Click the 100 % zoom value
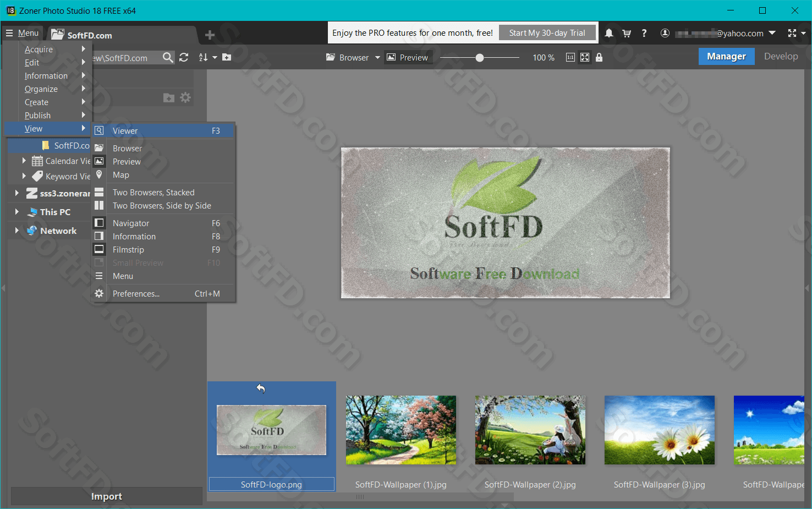The height and width of the screenshot is (509, 812). 544,57
